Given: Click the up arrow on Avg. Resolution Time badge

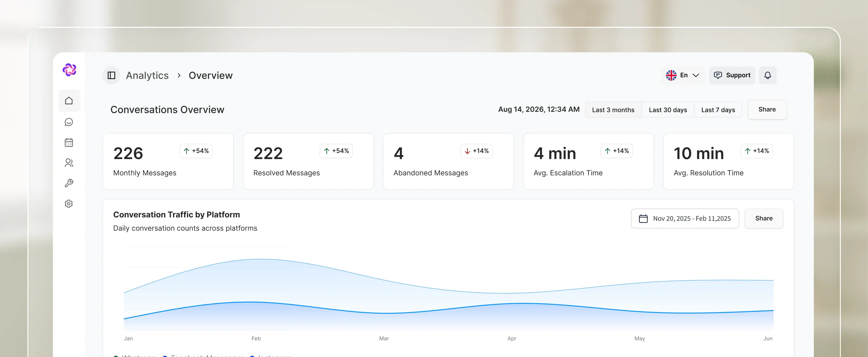Looking at the screenshot, I should pos(747,151).
